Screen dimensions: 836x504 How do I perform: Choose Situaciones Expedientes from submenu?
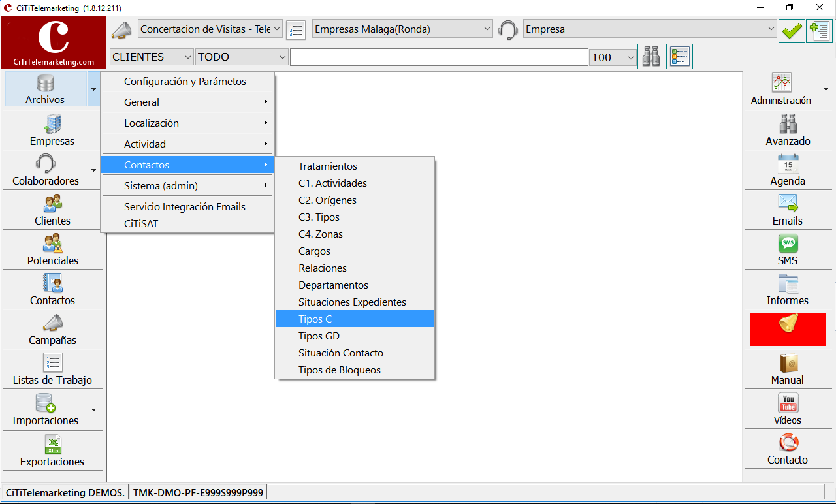[x=355, y=302]
